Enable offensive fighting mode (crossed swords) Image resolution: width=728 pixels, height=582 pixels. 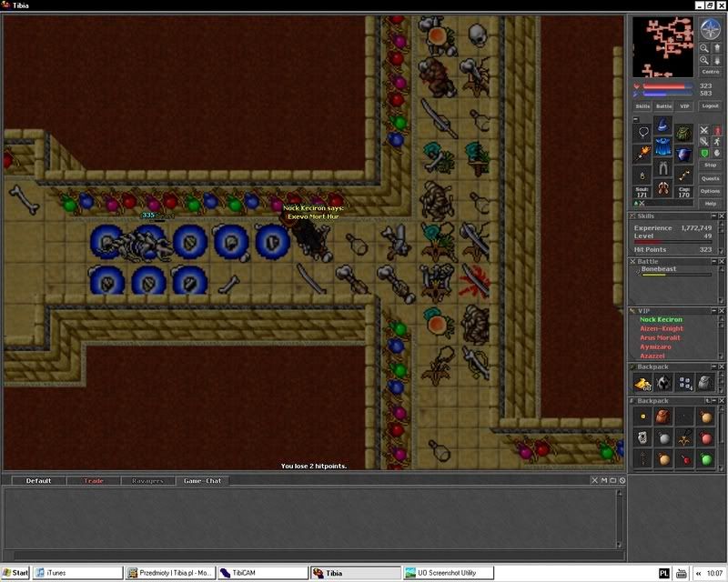(x=704, y=130)
